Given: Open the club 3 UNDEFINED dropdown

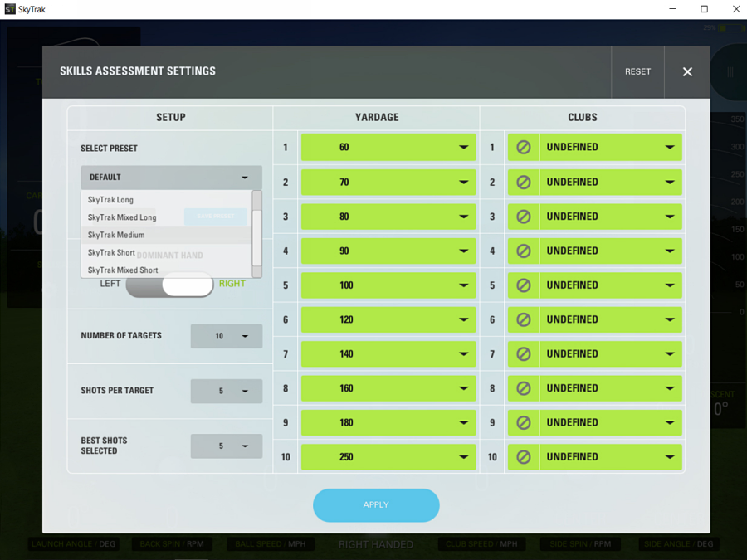Looking at the screenshot, I should (611, 217).
